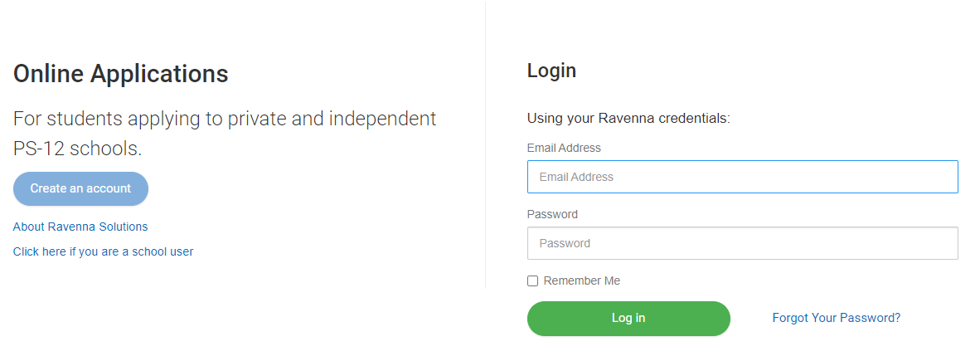Focus the Email Address input field
980x361 pixels.
click(742, 177)
